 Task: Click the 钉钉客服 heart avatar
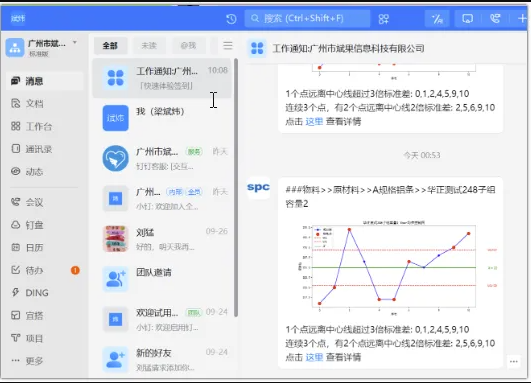coord(115,158)
